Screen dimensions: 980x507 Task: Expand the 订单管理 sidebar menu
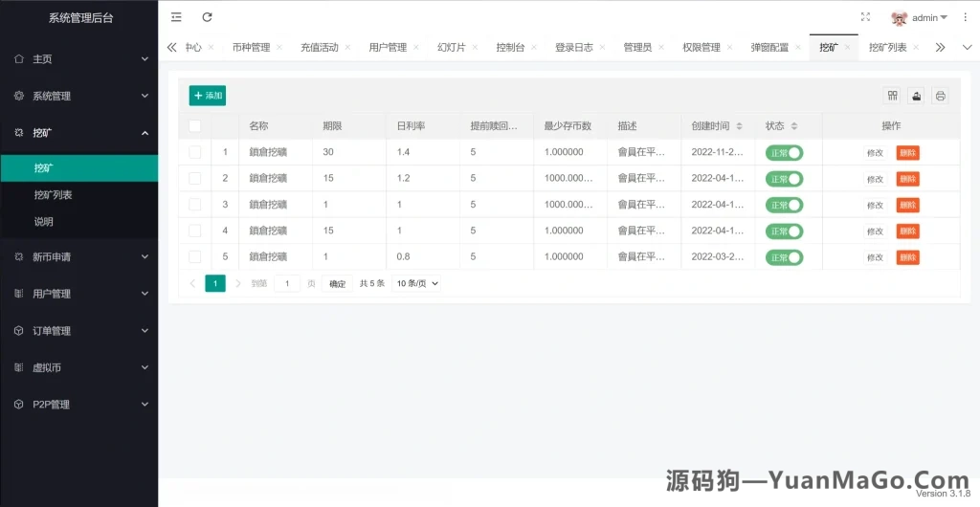coord(78,331)
